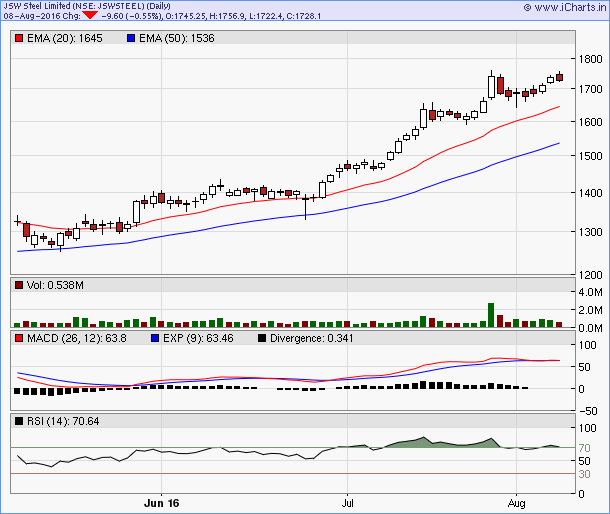Click the high price 'H:1756.9'
Image resolution: width=610 pixels, height=514 pixels.
click(227, 16)
